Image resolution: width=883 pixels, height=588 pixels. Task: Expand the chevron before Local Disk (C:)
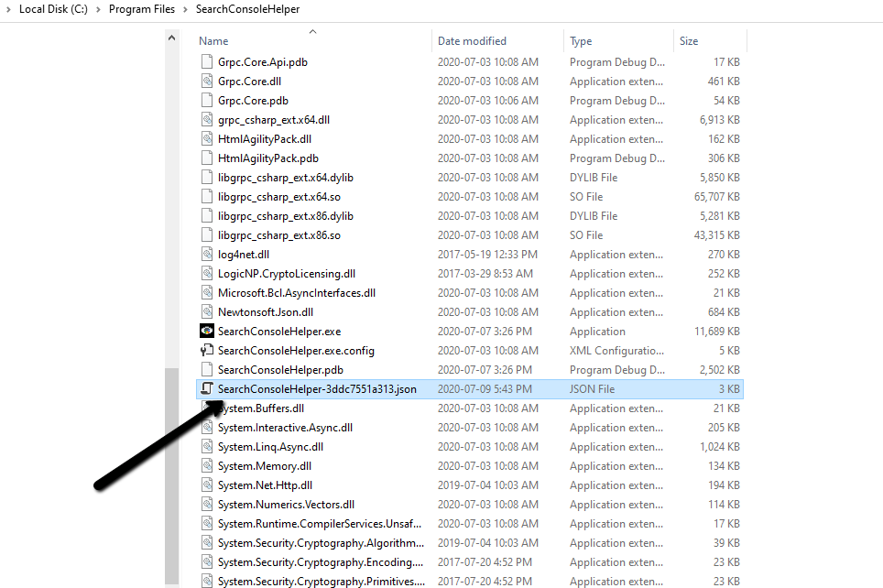(8, 9)
